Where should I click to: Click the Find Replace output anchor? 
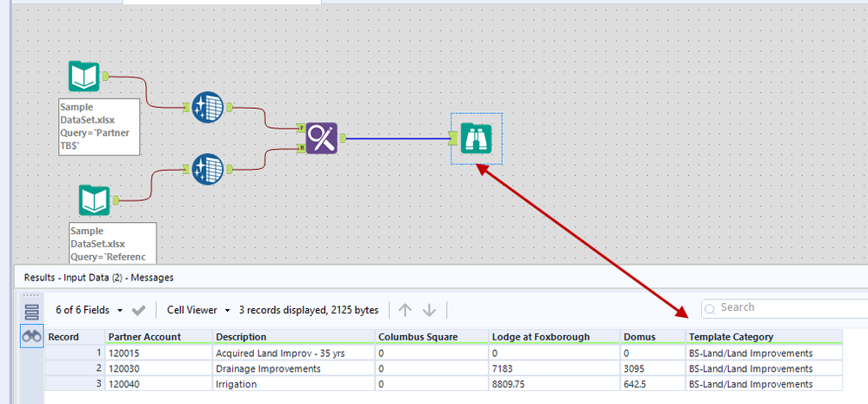(x=343, y=138)
